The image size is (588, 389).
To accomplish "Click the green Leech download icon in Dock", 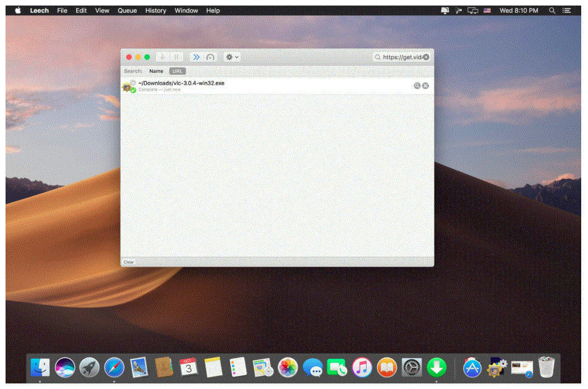I will pyautogui.click(x=436, y=367).
